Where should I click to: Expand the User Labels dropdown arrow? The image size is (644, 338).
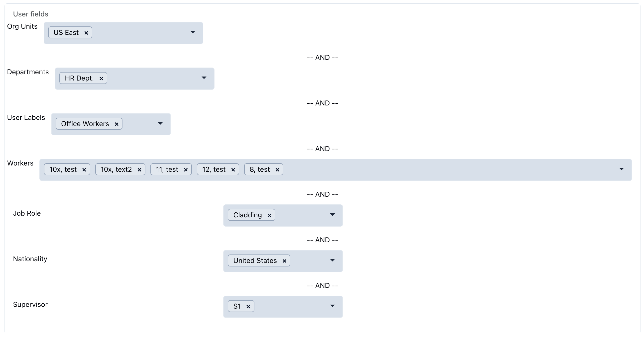[x=160, y=123]
